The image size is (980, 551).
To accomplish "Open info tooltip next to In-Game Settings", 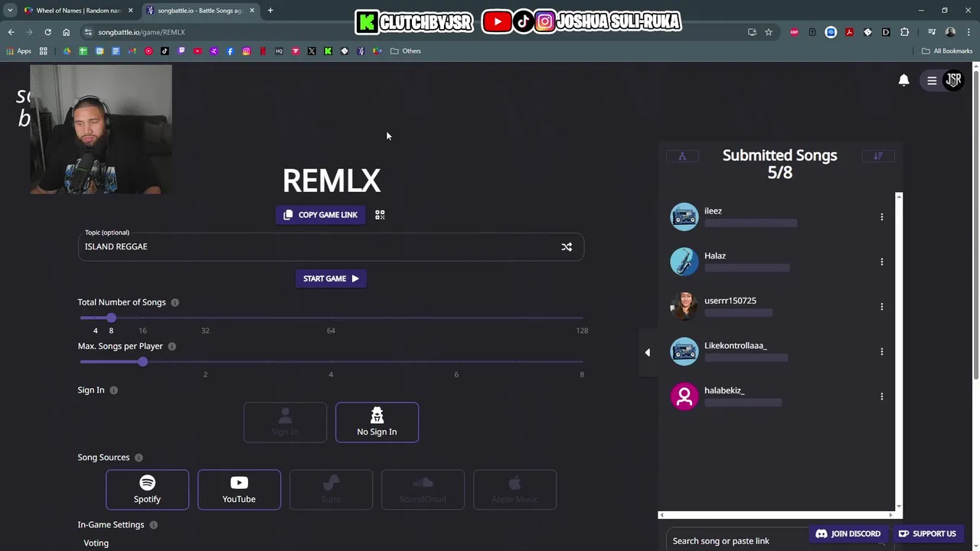I will click(153, 525).
